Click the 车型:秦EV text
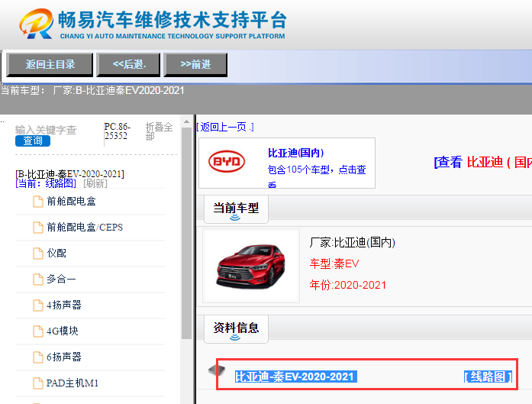Screen dimensions: 532x404 [334, 263]
